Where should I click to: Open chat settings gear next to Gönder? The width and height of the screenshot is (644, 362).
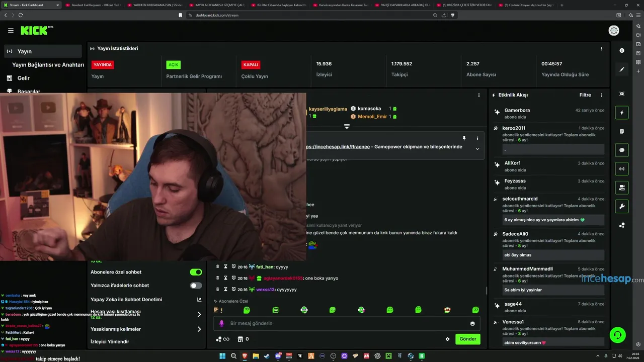447,339
